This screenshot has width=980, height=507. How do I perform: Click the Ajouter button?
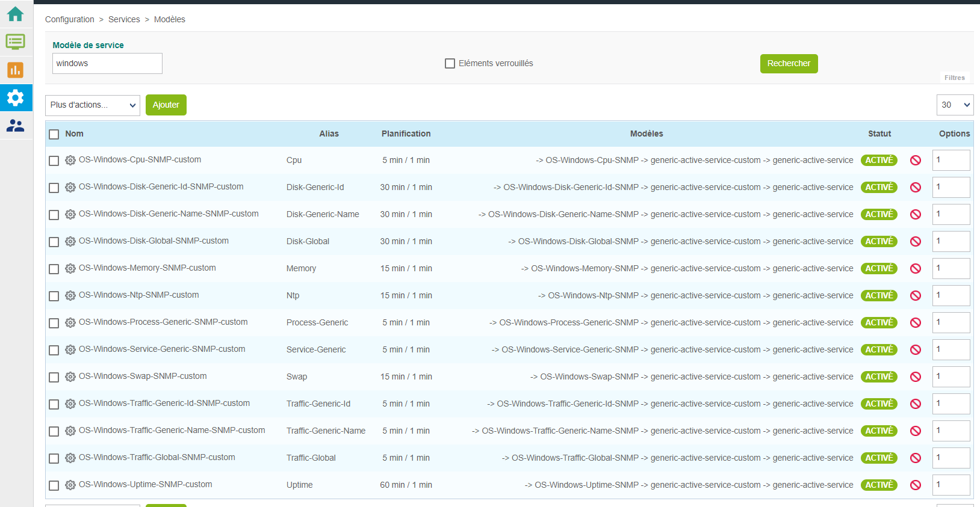click(x=166, y=105)
